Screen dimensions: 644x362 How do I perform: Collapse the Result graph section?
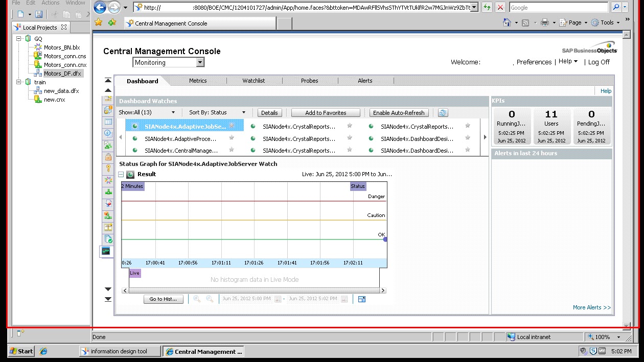(x=121, y=174)
